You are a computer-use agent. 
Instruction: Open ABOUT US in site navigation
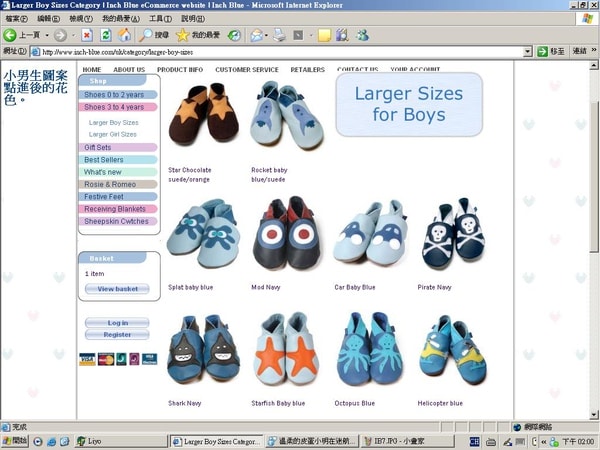129,70
